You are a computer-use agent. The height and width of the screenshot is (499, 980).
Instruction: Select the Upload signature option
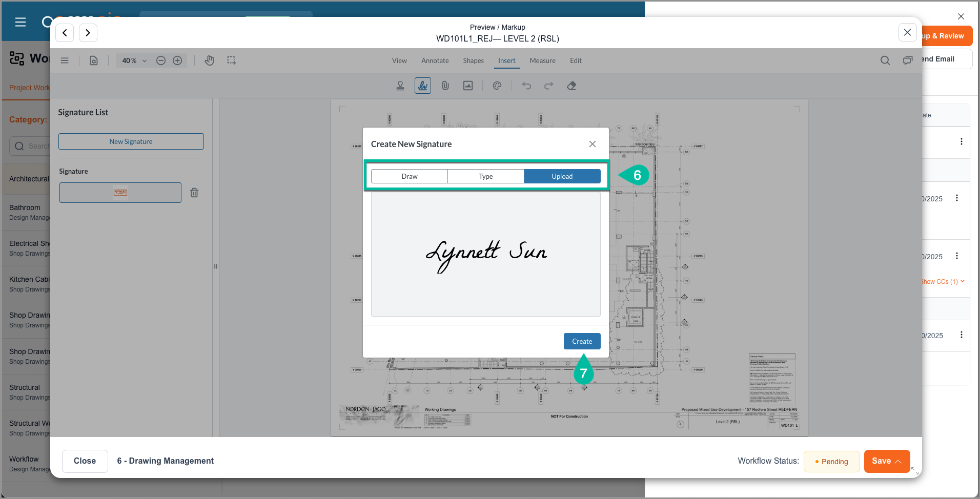(x=562, y=176)
